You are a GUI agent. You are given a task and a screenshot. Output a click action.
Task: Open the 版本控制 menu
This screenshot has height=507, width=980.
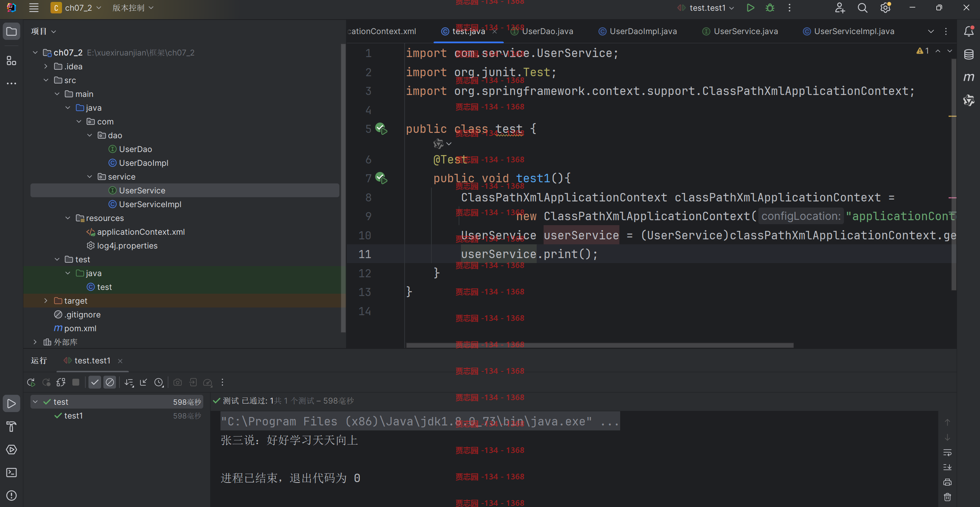click(x=133, y=8)
